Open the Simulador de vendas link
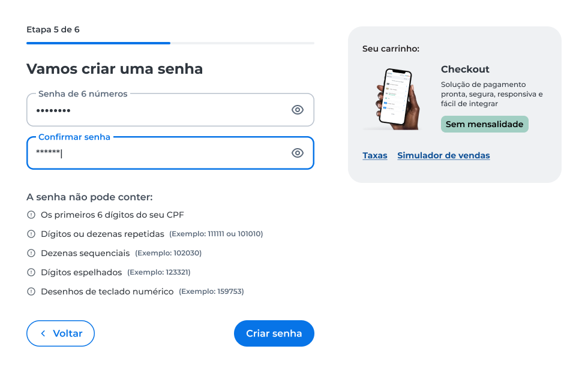The image size is (588, 373). 443,155
